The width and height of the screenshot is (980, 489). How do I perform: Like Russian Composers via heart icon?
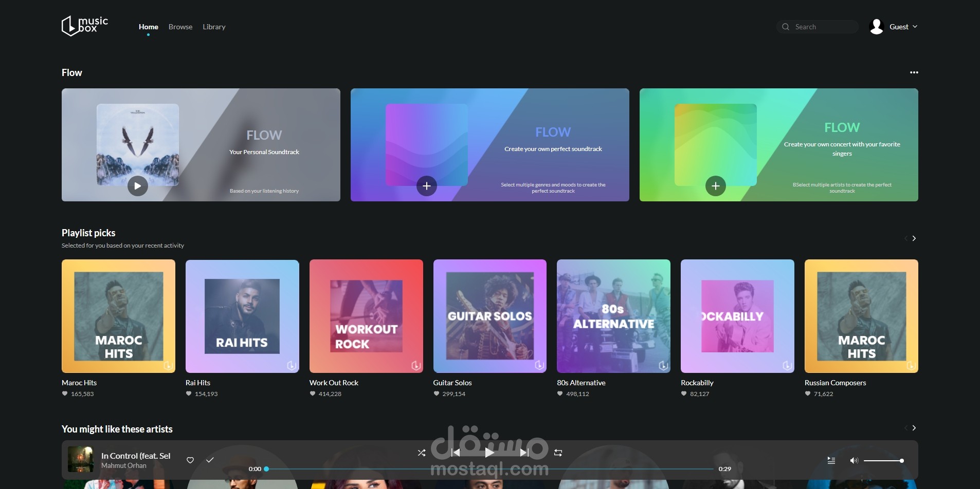[x=808, y=393]
